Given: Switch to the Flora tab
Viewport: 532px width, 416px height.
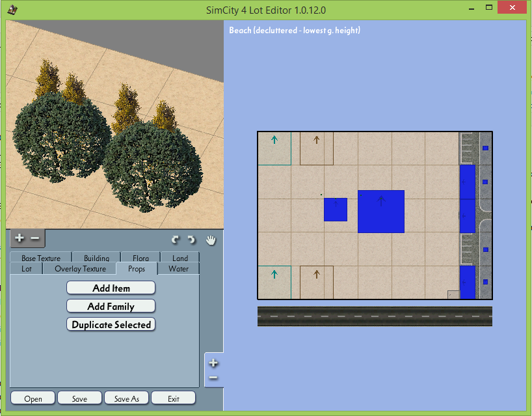Looking at the screenshot, I should pos(140,257).
